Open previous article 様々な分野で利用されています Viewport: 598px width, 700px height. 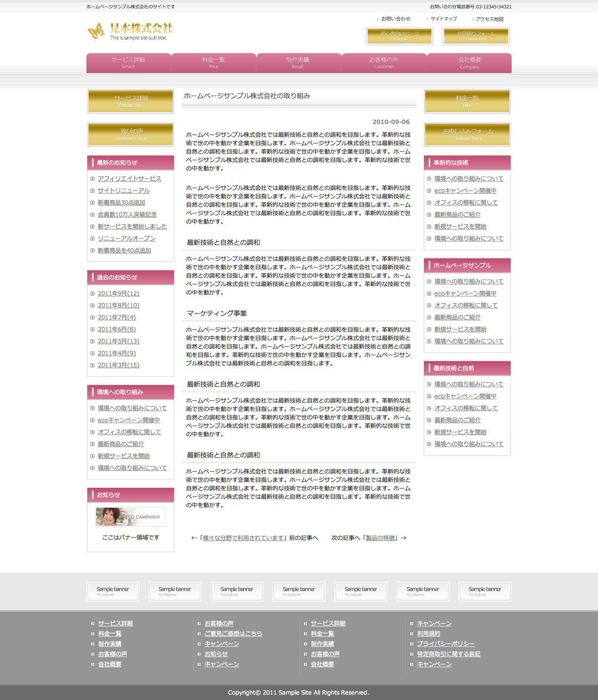pos(243,538)
